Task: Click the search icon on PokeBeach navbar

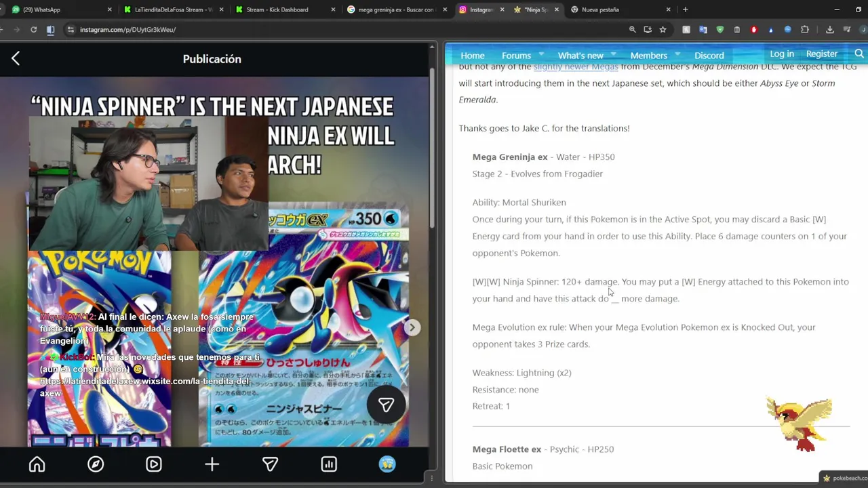Action: [x=859, y=54]
